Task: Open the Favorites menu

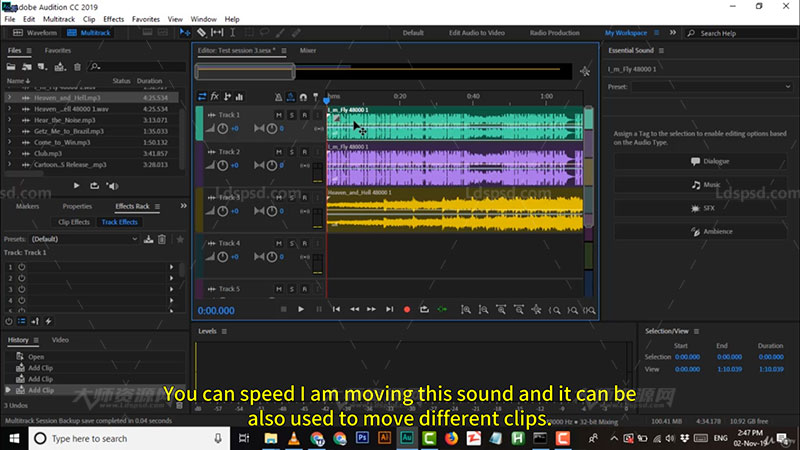Action: tap(145, 19)
